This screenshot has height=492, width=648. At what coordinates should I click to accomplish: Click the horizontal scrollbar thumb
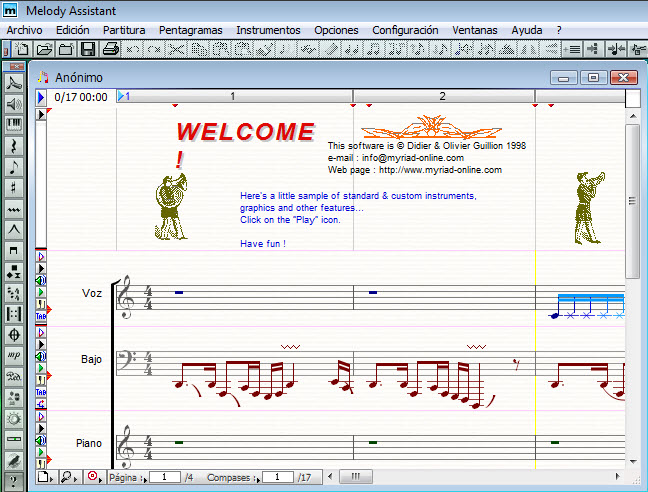coord(355,476)
